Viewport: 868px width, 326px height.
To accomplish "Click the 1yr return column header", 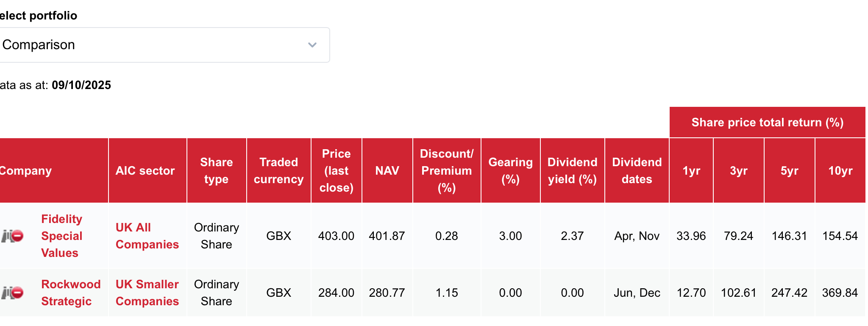I will [x=691, y=170].
